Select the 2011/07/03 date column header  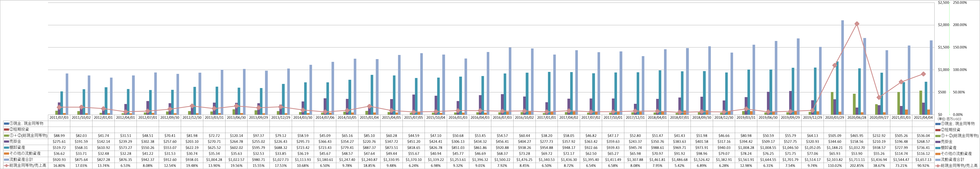coord(59,118)
